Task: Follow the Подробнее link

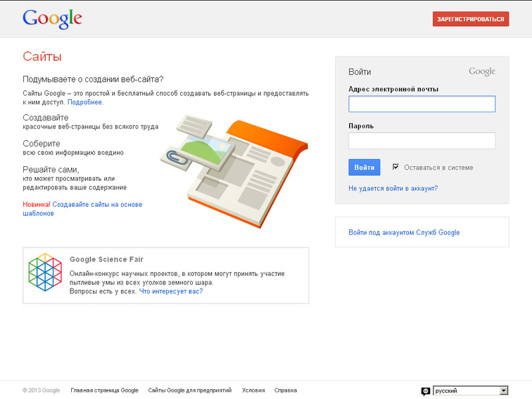Action: pos(85,102)
